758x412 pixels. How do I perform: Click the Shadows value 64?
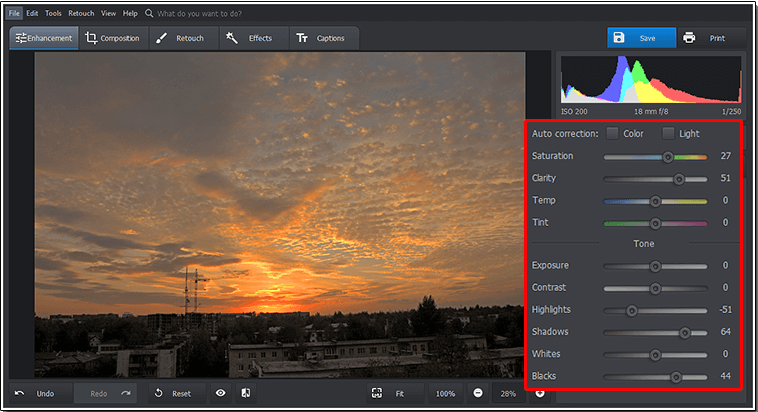(725, 332)
